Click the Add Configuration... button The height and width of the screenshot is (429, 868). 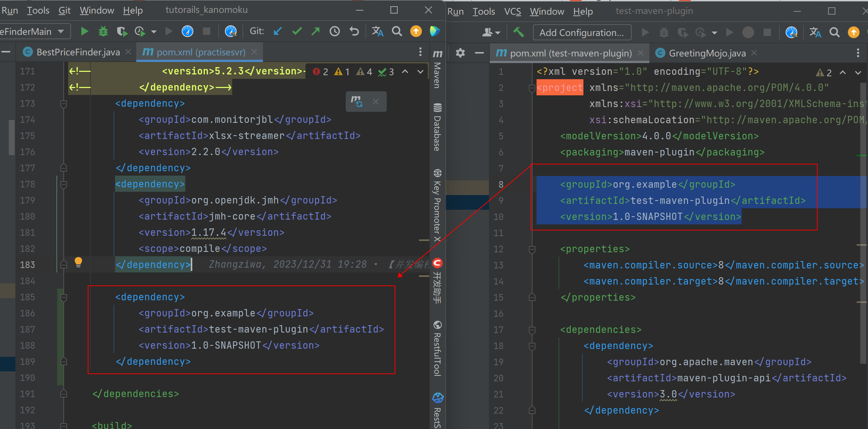(582, 33)
